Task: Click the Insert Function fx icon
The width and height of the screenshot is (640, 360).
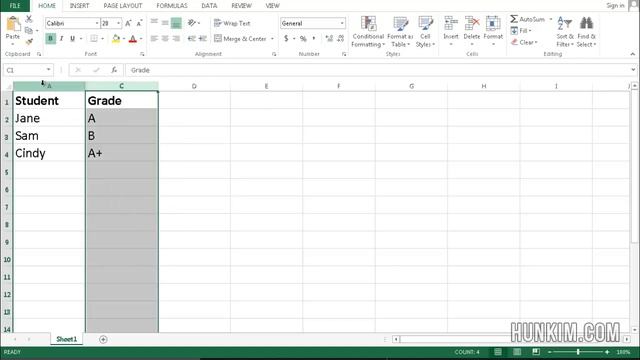Action: click(x=114, y=70)
